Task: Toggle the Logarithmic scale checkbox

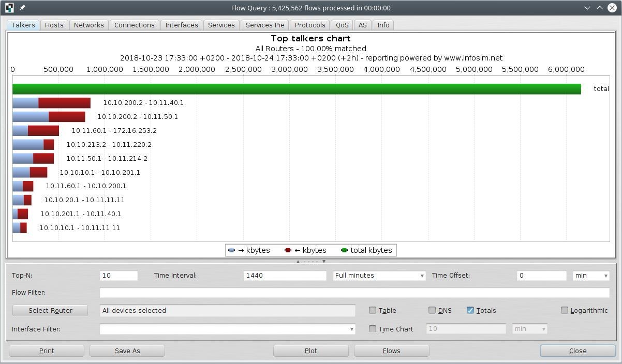Action: tap(565, 310)
